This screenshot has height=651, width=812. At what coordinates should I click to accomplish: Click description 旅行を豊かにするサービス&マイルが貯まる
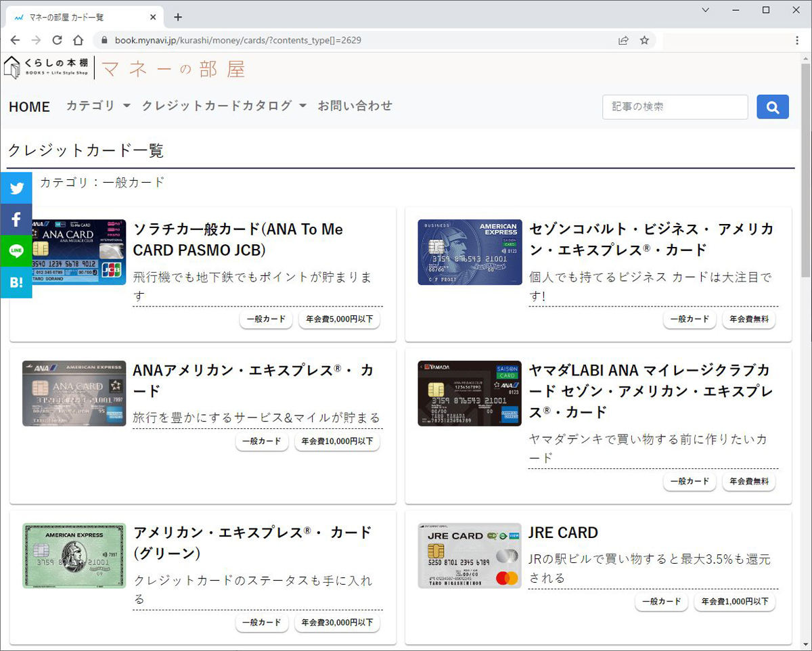point(256,418)
